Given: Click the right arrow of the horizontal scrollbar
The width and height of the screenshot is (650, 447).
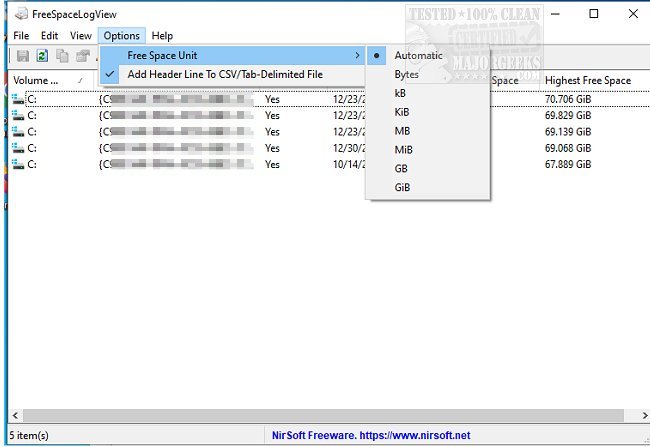Looking at the screenshot, I should pos(645,415).
